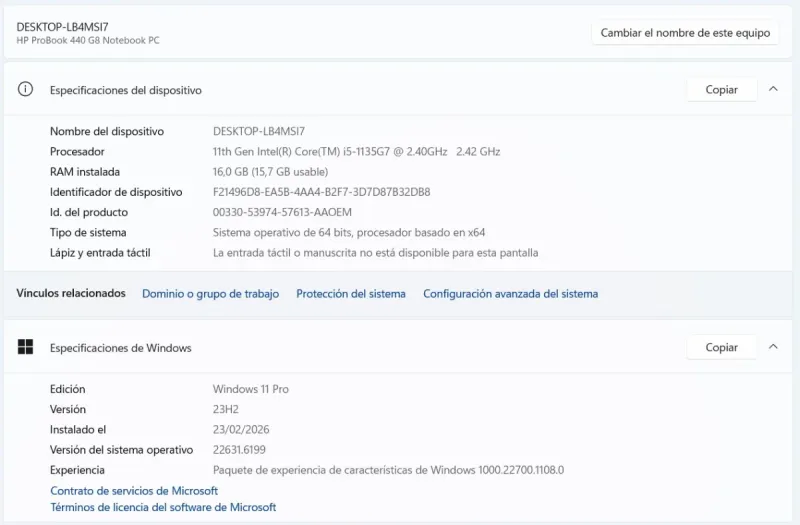Select the 16,0 GB (15,7 GB usable) value
The width and height of the screenshot is (800, 525).
[x=270, y=172]
